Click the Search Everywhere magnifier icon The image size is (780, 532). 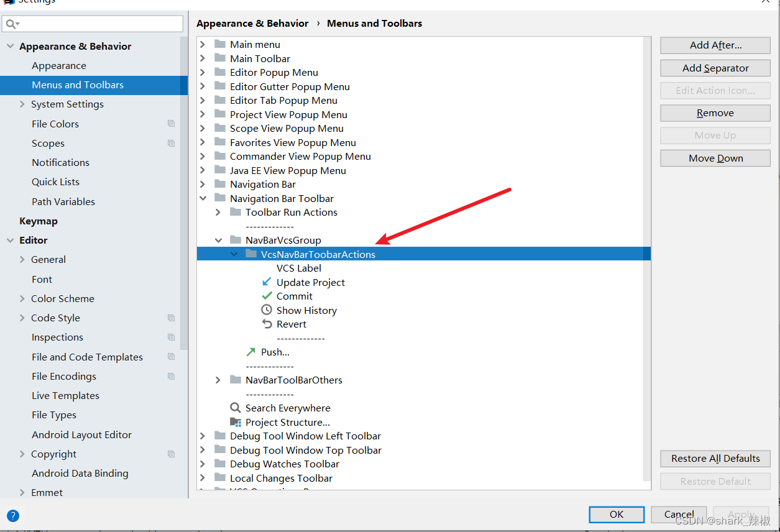tap(236, 408)
